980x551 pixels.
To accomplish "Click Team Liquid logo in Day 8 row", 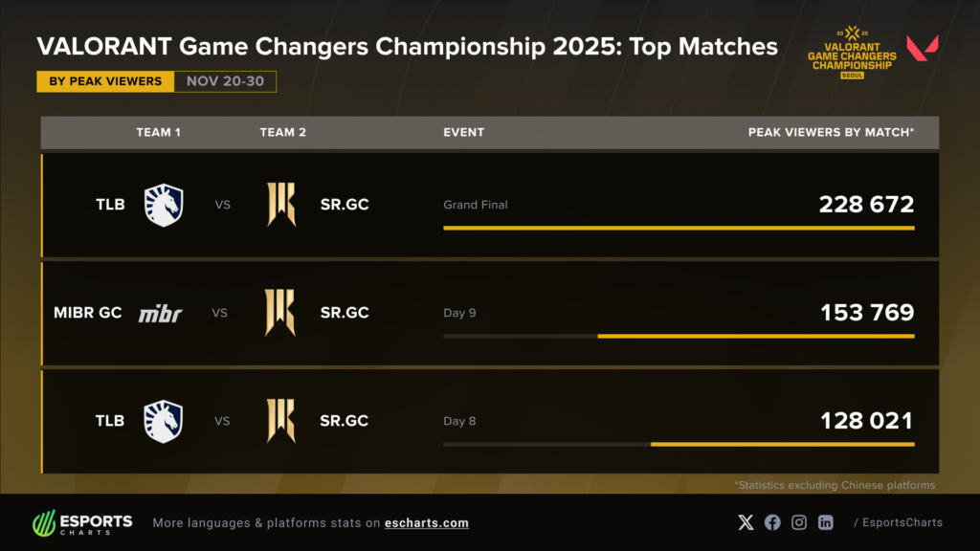I will pos(163,421).
